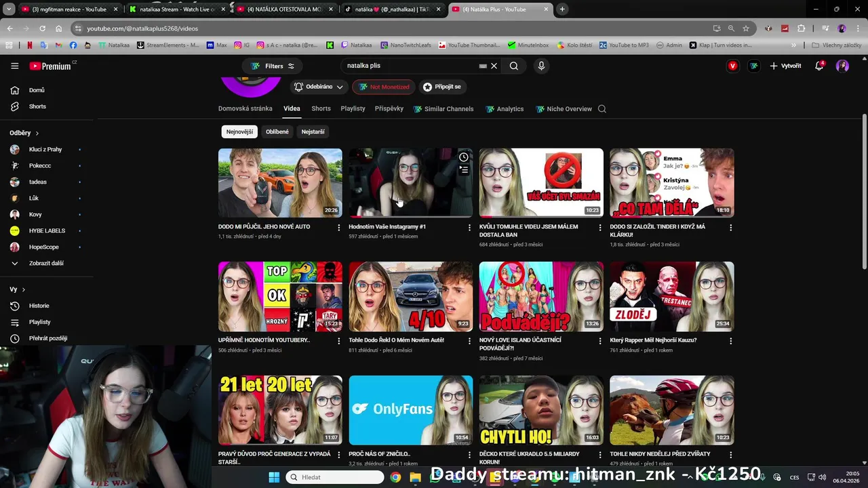Select the Oblíbené sort chip
The image size is (868, 488).
[x=277, y=131]
